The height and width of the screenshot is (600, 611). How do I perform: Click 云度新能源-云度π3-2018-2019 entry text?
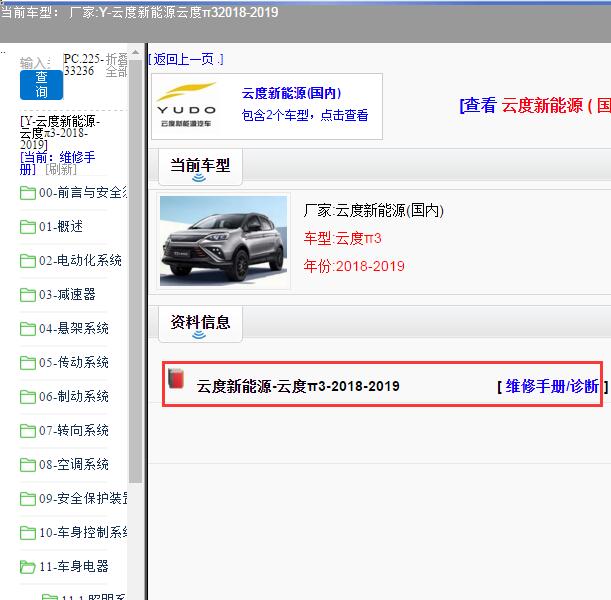(x=298, y=386)
